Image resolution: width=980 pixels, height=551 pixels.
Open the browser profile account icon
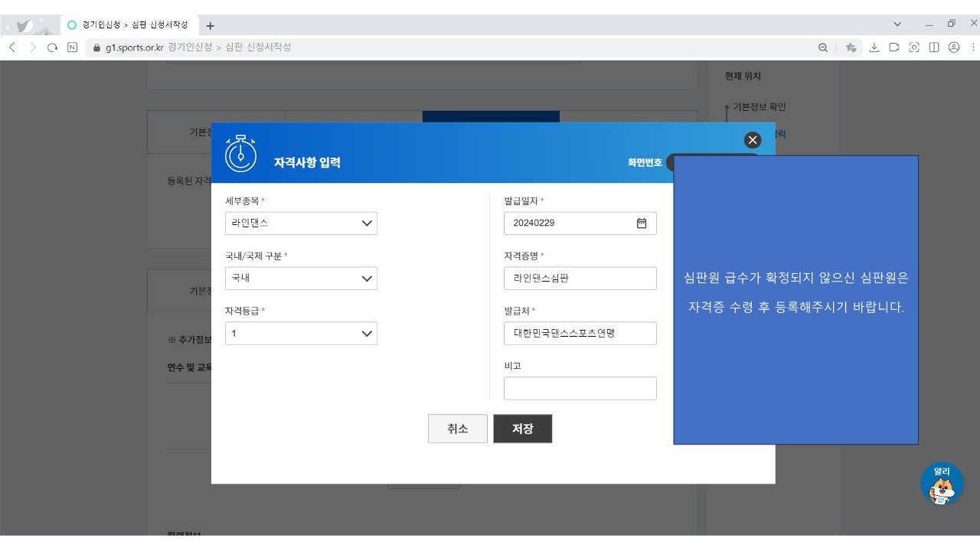[x=954, y=47]
